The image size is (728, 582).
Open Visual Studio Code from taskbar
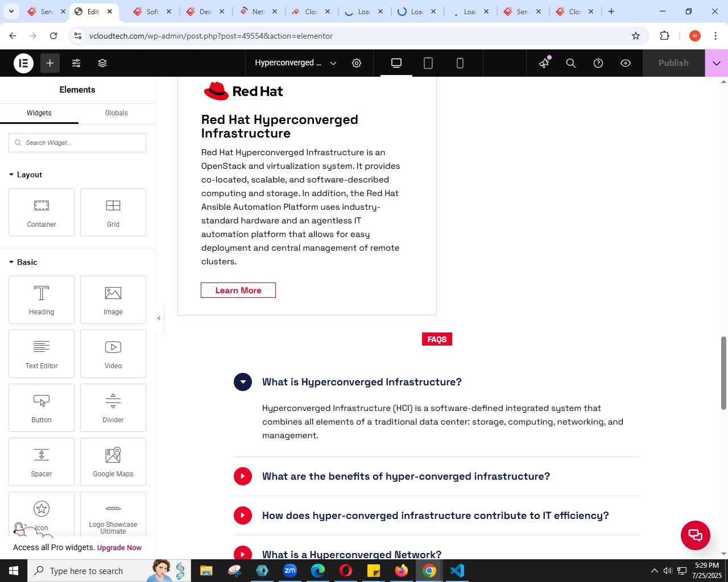[457, 571]
